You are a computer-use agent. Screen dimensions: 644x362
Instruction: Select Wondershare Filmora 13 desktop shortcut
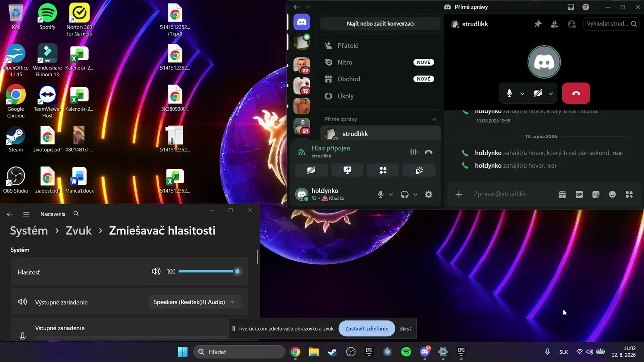(47, 60)
